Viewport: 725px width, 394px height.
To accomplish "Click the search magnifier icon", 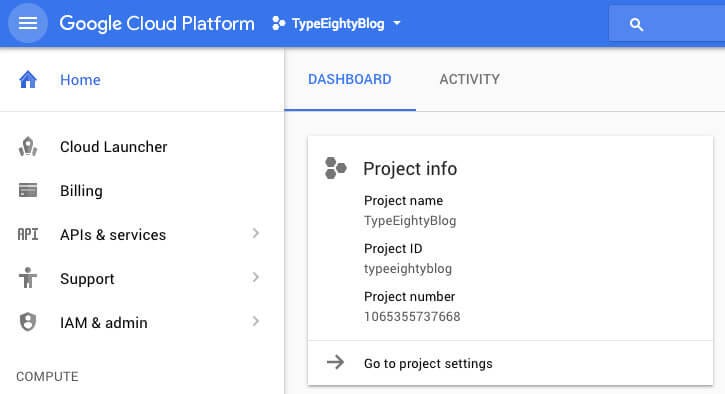I will pos(636,25).
